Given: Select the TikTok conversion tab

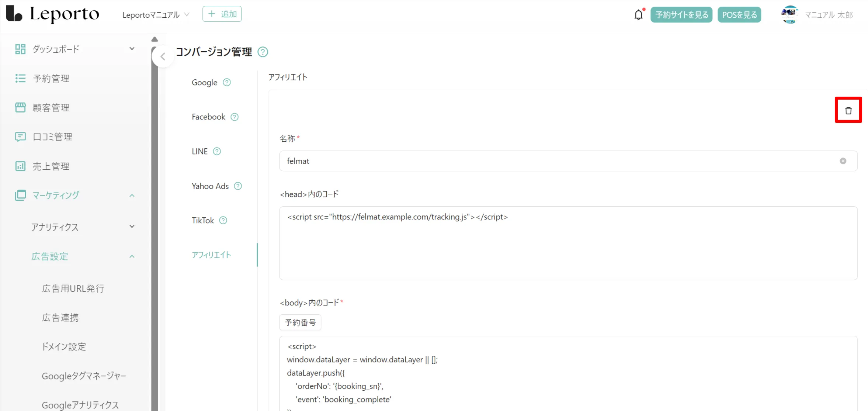Looking at the screenshot, I should point(203,220).
